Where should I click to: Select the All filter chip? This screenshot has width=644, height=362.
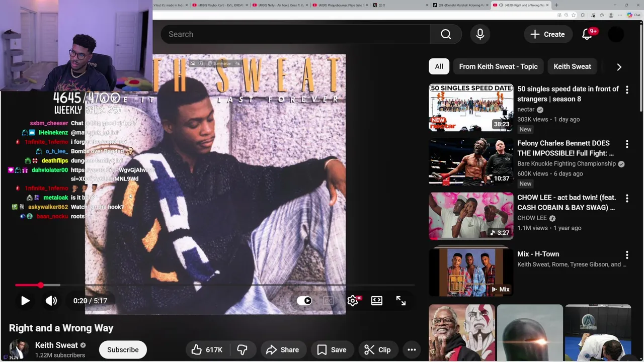coord(439,66)
